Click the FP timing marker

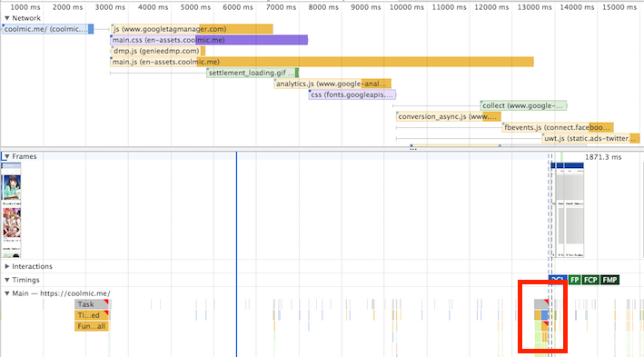click(574, 280)
